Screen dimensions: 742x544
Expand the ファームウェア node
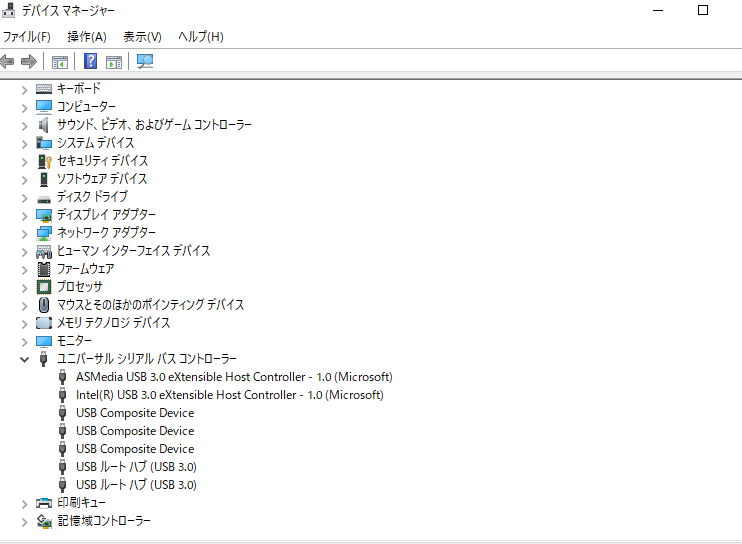point(25,270)
